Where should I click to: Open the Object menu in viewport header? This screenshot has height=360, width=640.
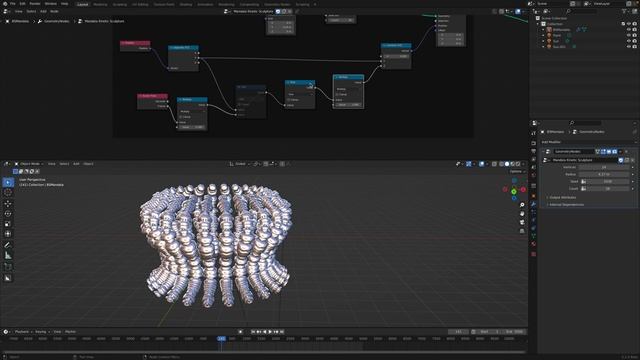click(x=89, y=164)
